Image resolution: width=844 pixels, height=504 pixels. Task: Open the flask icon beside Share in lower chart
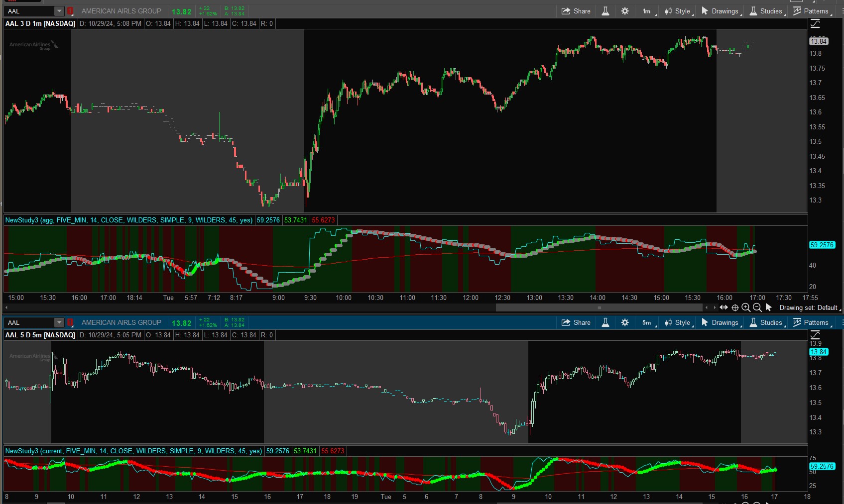click(605, 322)
